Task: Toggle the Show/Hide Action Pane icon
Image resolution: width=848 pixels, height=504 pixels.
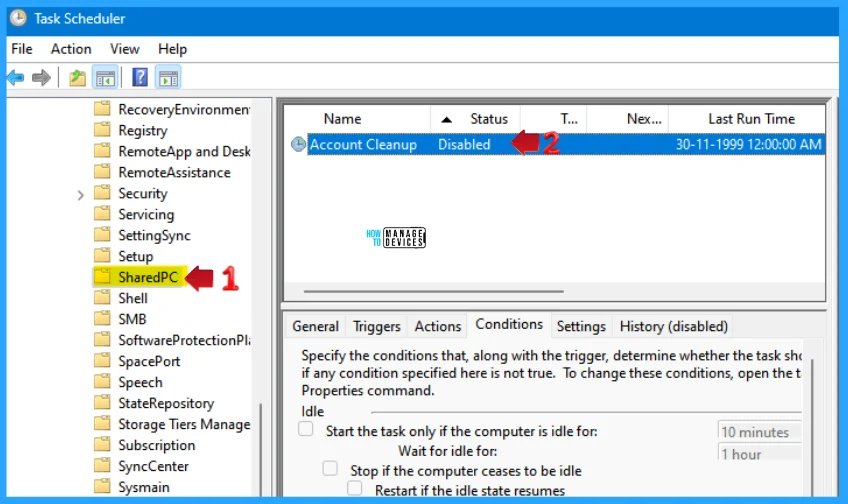Action: [x=168, y=78]
